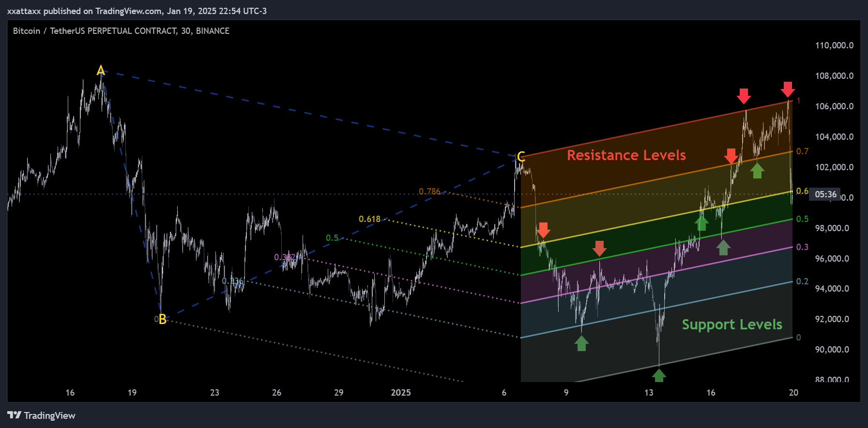The height and width of the screenshot is (428, 868).
Task: Click the 26 date on time axis
Action: point(277,393)
